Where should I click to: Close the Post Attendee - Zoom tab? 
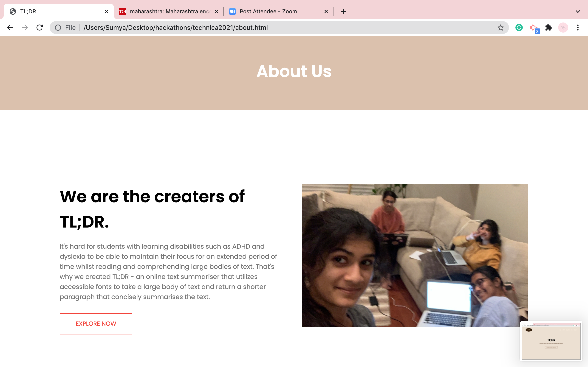click(x=326, y=11)
